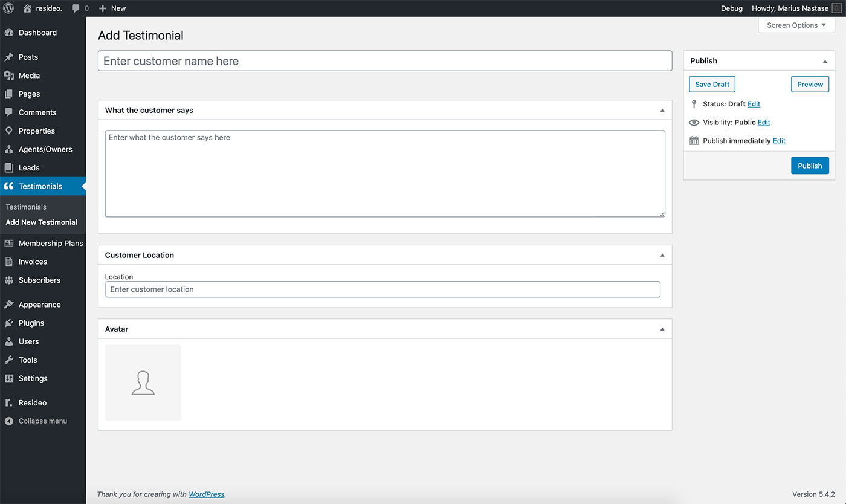The width and height of the screenshot is (846, 504).
Task: Click the Tools wrench icon in sidebar
Action: tap(9, 360)
